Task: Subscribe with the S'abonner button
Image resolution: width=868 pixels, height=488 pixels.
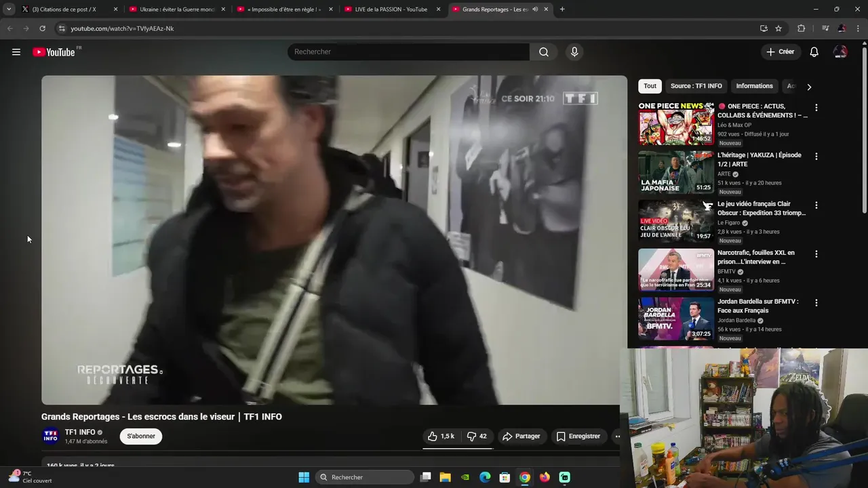Action: (141, 436)
